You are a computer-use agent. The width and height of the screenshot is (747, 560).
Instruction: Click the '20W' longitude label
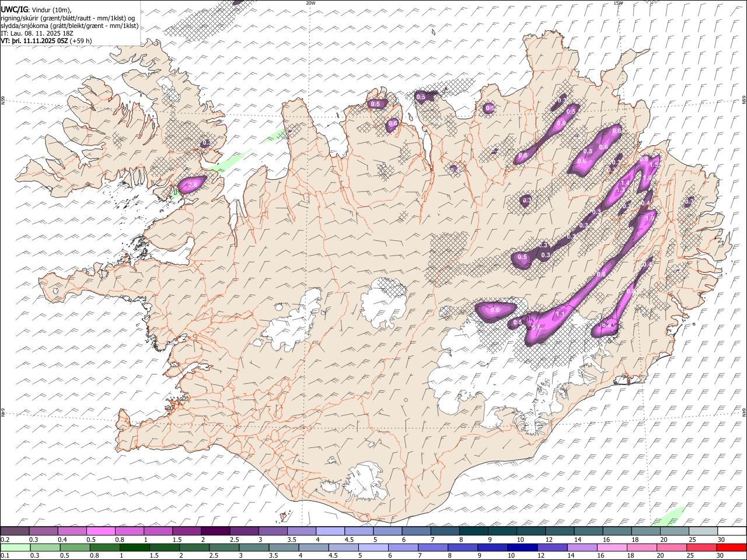[310, 3]
